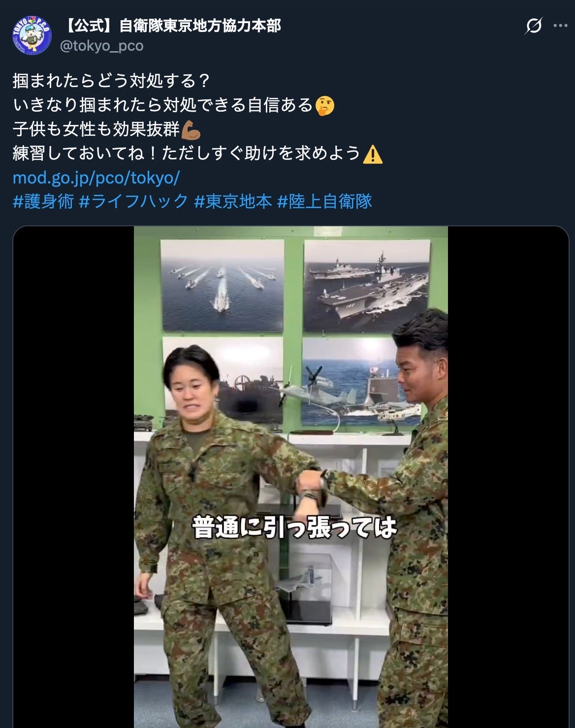Click the fleet formation photo in video

coord(223,285)
